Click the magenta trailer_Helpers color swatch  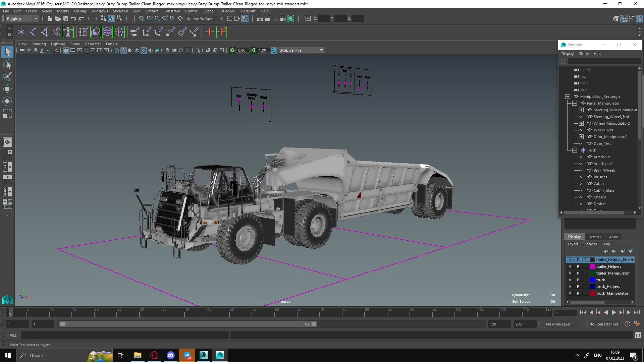pos(593,266)
